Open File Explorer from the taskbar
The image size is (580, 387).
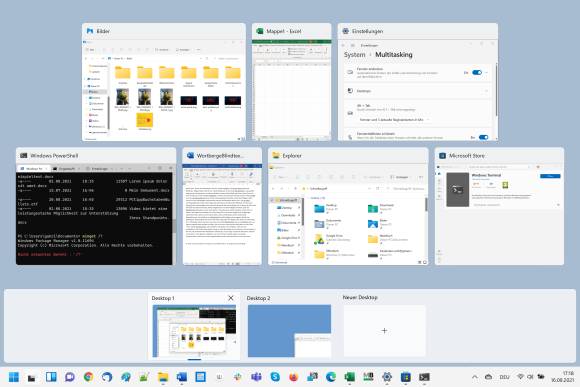[163, 377]
